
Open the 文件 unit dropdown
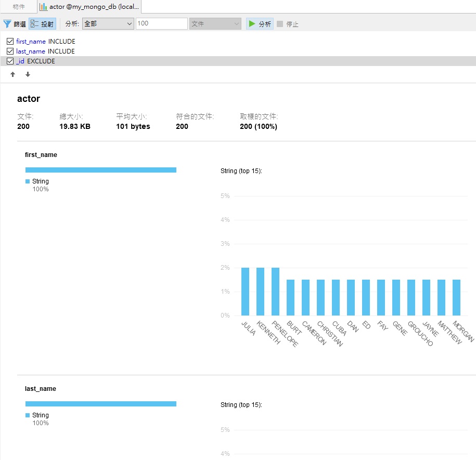[x=215, y=24]
